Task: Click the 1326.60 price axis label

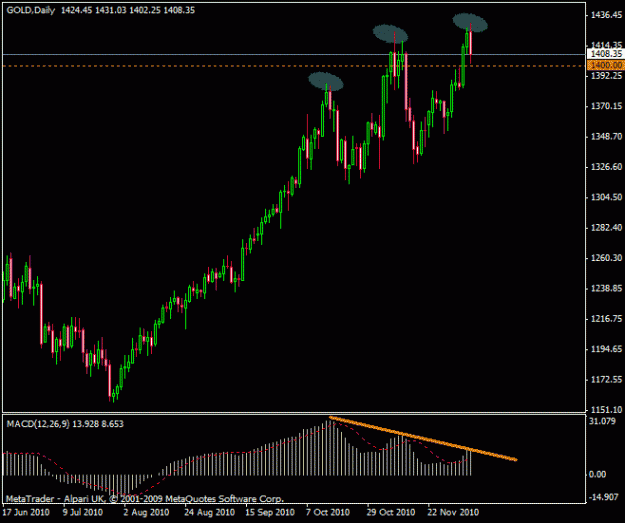Action: click(x=606, y=167)
